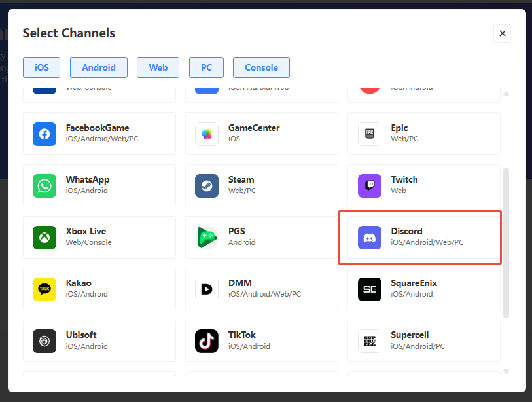Activate the PC filter

pos(206,67)
